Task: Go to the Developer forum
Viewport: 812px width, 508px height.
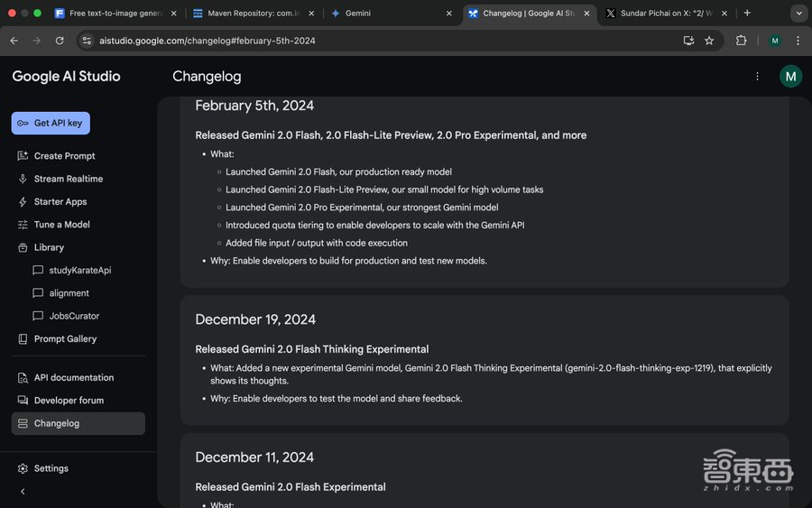Action: click(69, 401)
